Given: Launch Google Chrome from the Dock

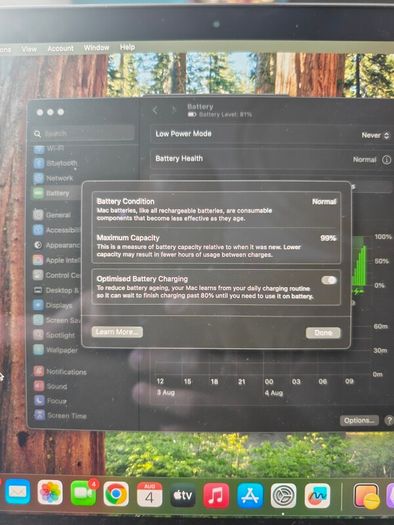Looking at the screenshot, I should pyautogui.click(x=116, y=494).
